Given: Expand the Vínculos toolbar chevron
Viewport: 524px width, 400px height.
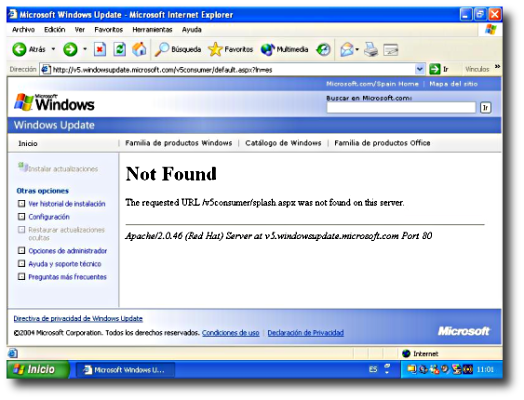Looking at the screenshot, I should [x=497, y=66].
